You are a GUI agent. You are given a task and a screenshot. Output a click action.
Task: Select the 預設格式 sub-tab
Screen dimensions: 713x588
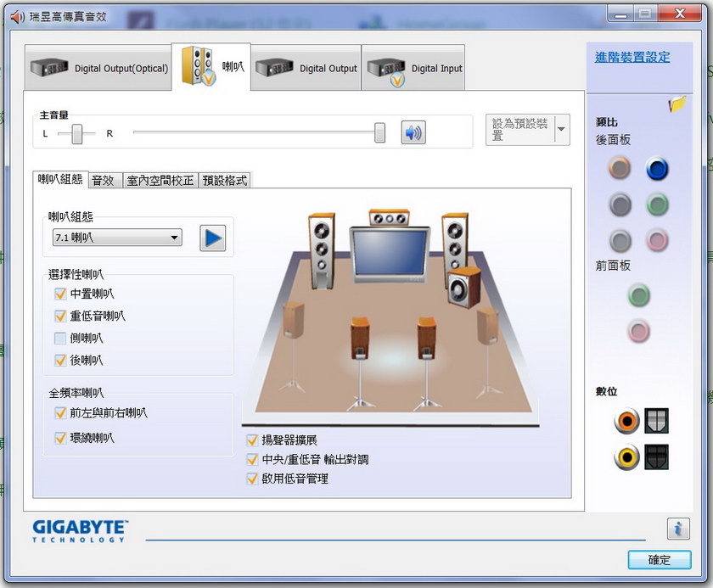pos(225,181)
